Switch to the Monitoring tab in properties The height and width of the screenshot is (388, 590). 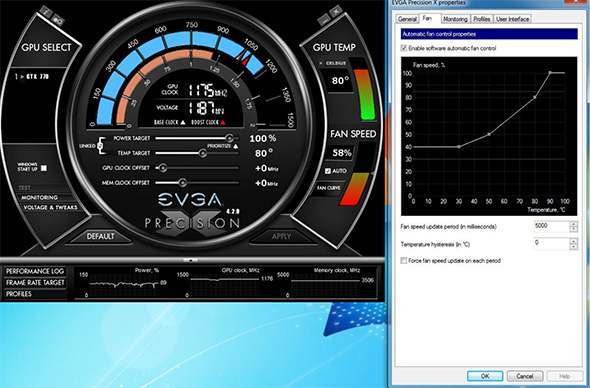(x=455, y=19)
